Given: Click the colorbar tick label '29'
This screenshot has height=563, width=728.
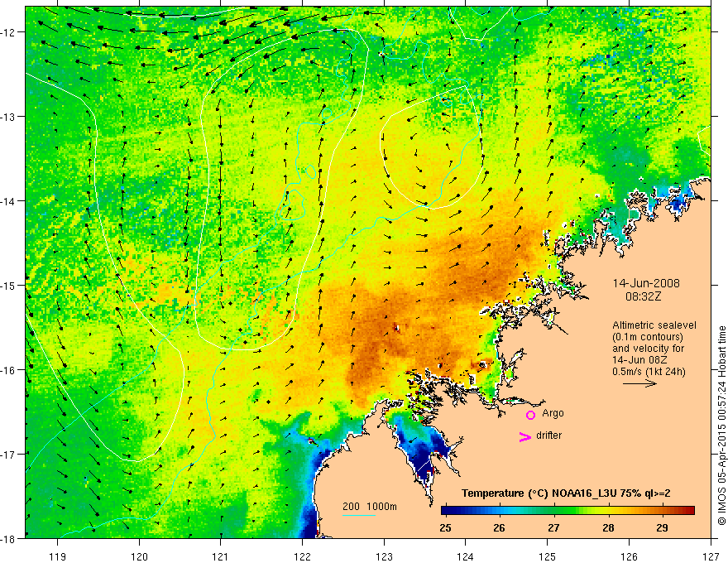Looking at the screenshot, I should point(663,528).
